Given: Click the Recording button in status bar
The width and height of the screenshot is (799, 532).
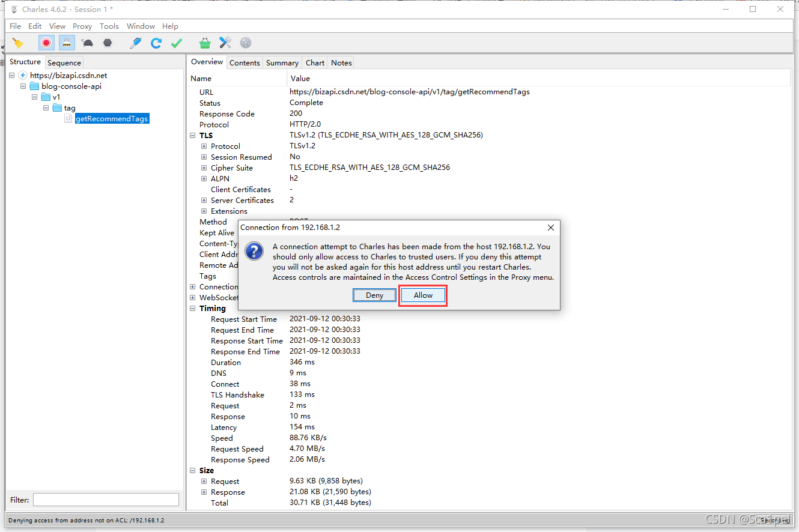Looking at the screenshot, I should coord(774,520).
